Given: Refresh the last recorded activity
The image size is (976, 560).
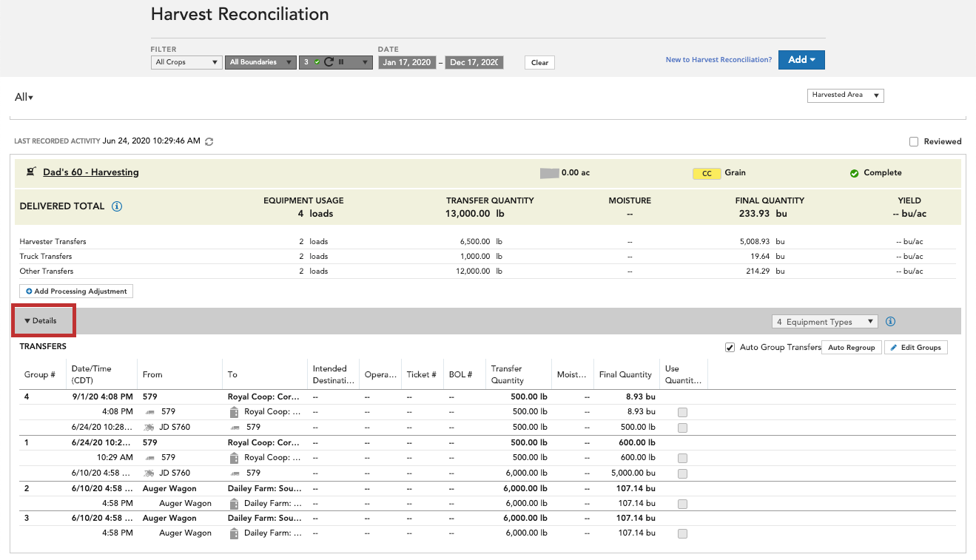Looking at the screenshot, I should (209, 141).
